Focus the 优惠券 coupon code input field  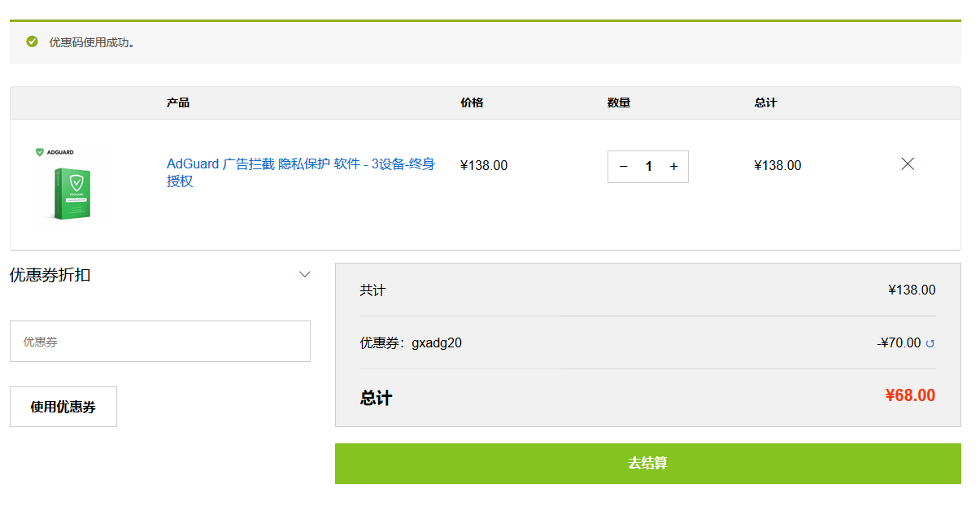click(x=160, y=342)
